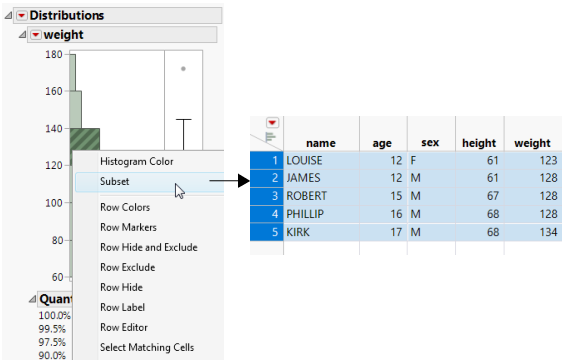Click the histogram bar between 140 and 160
The width and height of the screenshot is (565, 361).
[76, 110]
